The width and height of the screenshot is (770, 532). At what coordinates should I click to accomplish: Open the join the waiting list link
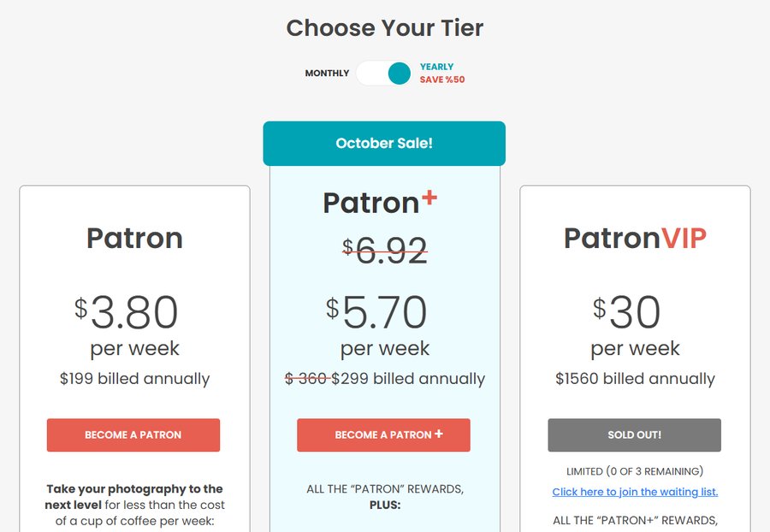[635, 492]
